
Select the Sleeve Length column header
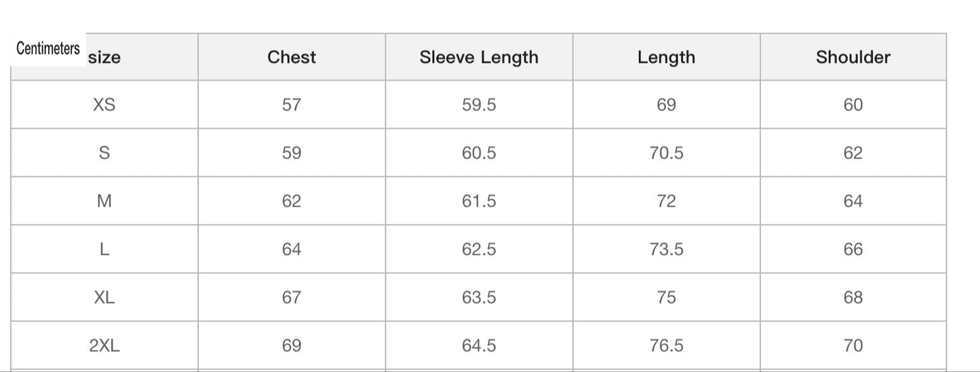click(x=479, y=57)
